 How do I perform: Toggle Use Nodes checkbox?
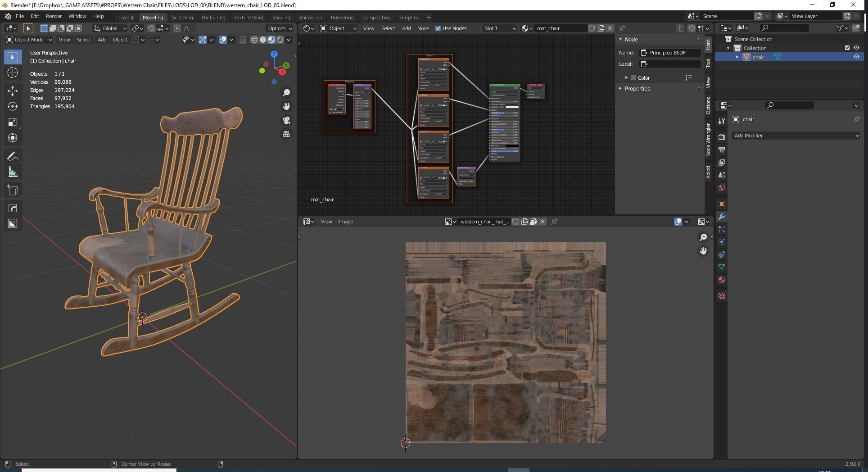[x=438, y=28]
